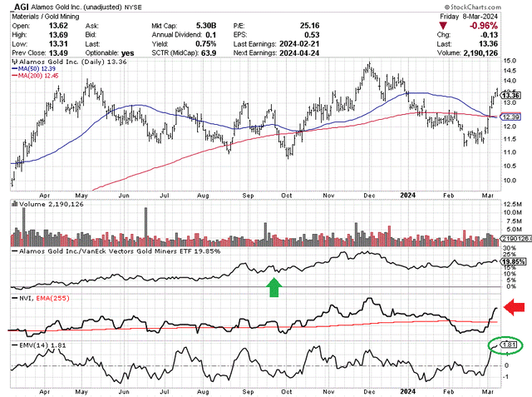Screen dimensions: 532x397
Task: Click the Chg value -0.13
Action: [489, 35]
